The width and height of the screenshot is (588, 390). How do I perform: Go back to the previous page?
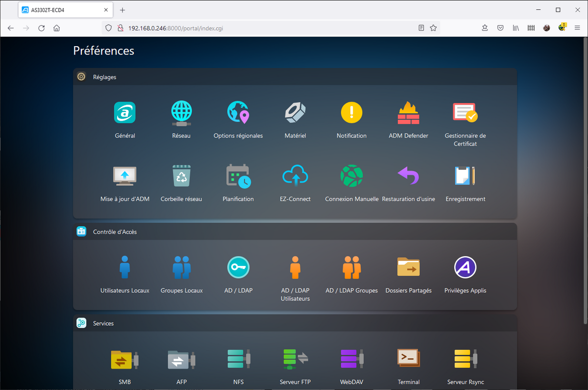11,28
